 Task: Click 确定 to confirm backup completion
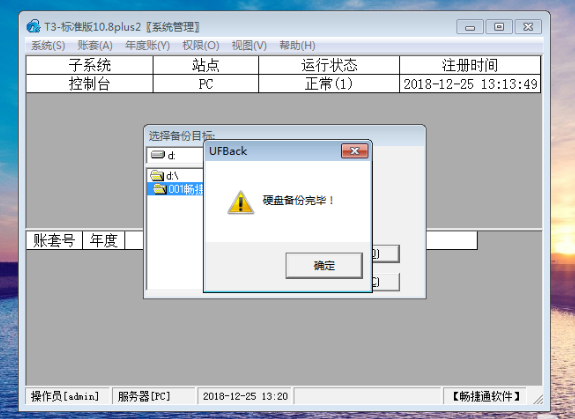(x=324, y=265)
